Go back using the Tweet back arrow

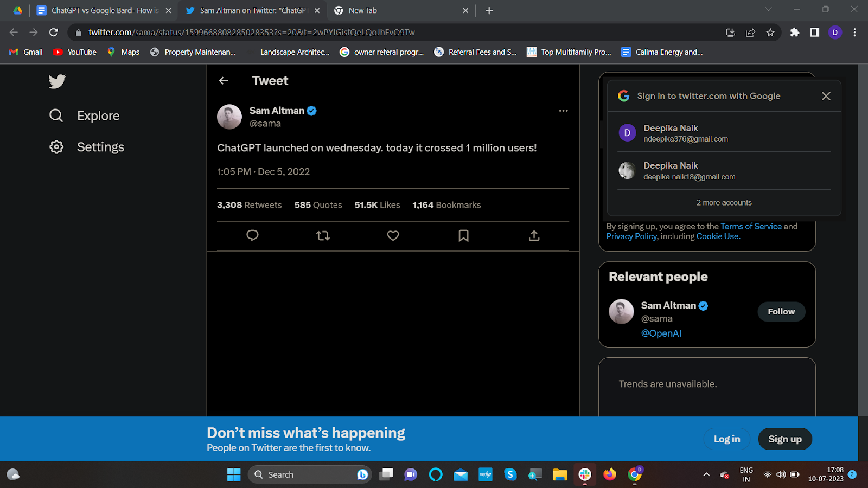[x=224, y=81]
